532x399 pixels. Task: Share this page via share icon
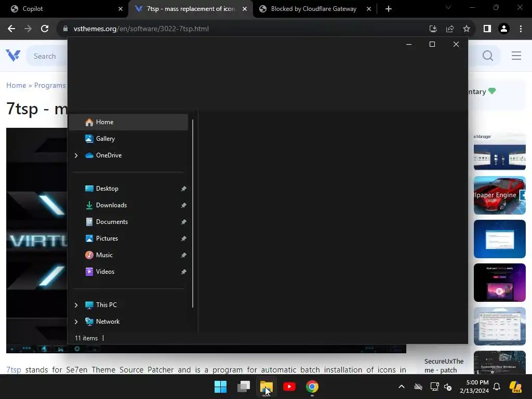(450, 29)
